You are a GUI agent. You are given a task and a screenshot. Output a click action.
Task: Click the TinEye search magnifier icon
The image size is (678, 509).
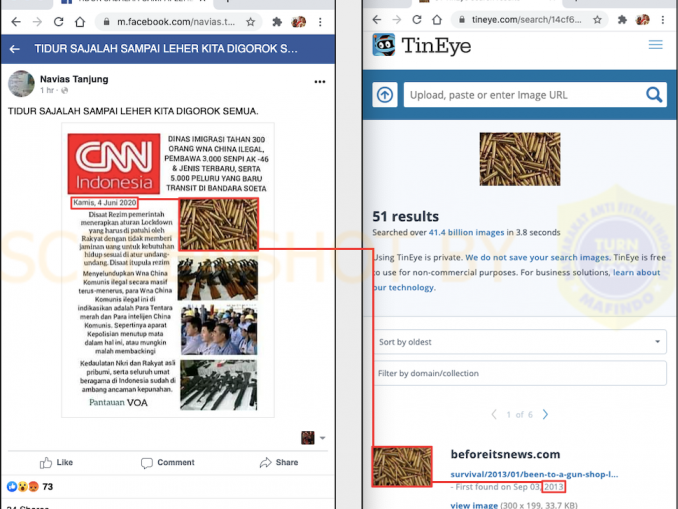point(654,94)
